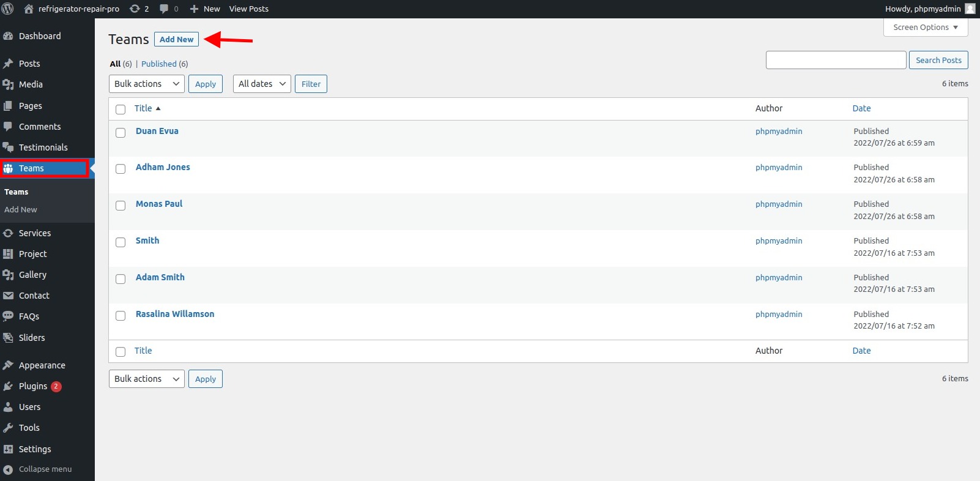Click the Tools wrench icon
Viewport: 980px width, 481px height.
[8, 428]
